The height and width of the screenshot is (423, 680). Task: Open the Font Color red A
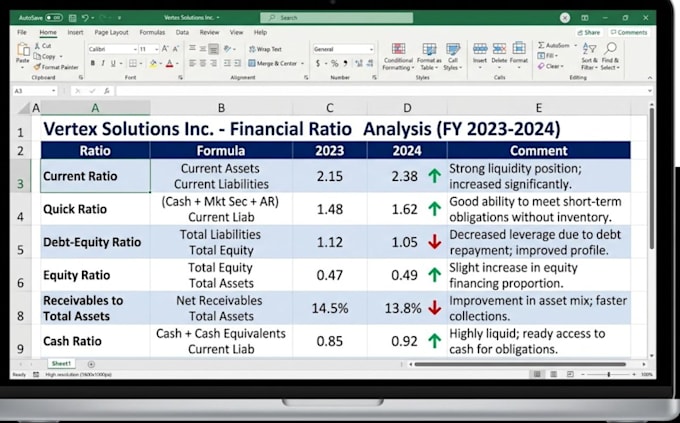[x=170, y=63]
